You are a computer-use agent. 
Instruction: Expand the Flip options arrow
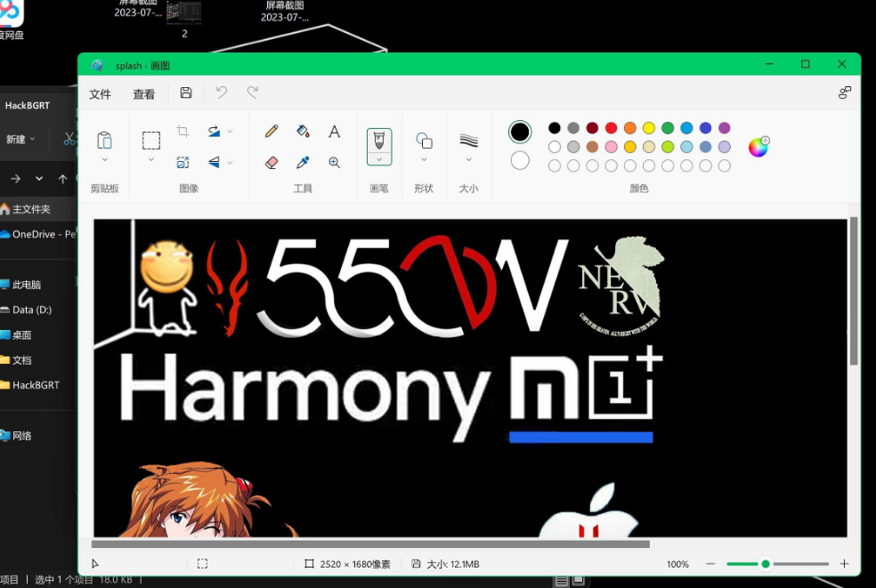[x=231, y=163]
